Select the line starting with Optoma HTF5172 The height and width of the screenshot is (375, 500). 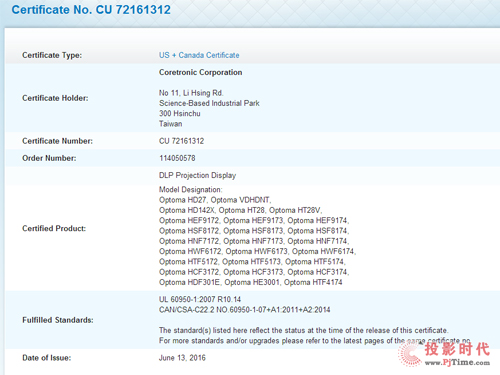click(252, 262)
